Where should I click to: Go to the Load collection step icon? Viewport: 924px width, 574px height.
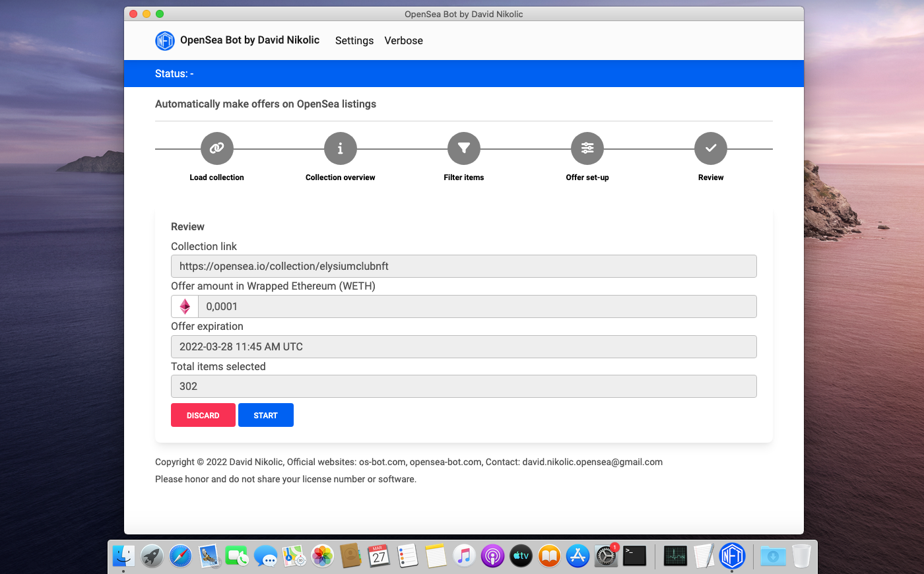(x=216, y=148)
